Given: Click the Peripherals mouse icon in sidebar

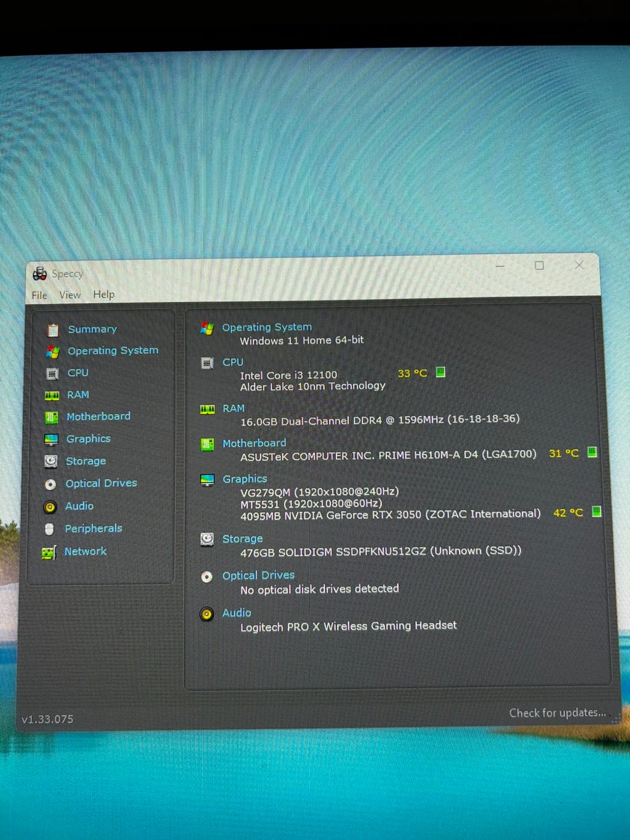Looking at the screenshot, I should click(49, 529).
